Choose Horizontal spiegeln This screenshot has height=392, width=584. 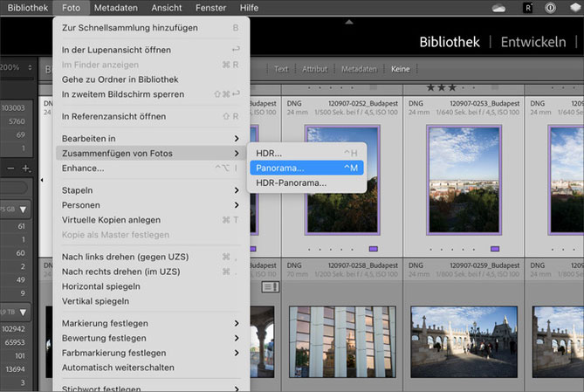[151, 286]
